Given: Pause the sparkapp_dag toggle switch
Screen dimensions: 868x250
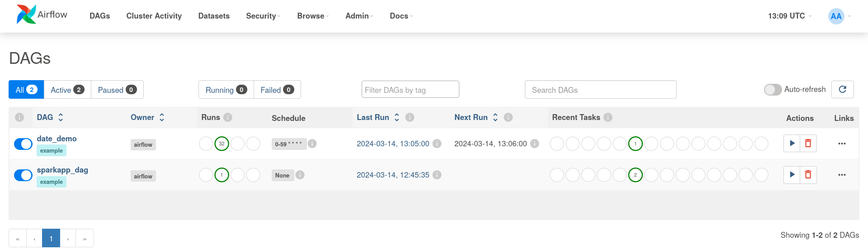Looking at the screenshot, I should click(x=23, y=175).
